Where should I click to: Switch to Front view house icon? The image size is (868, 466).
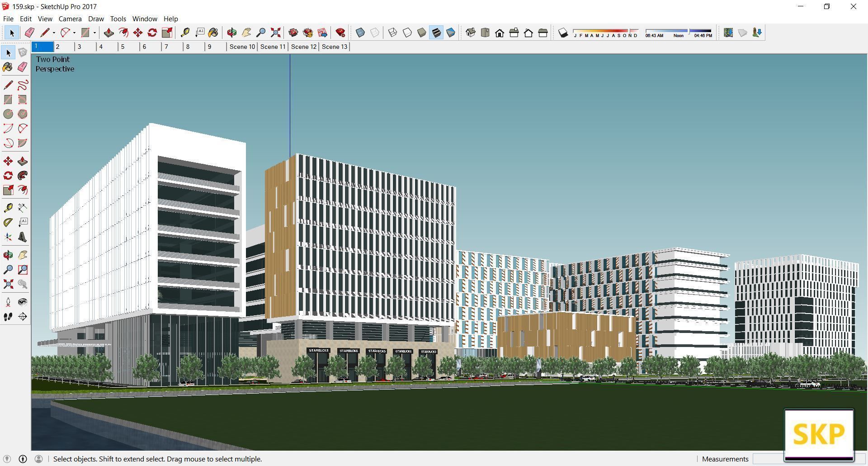500,33
